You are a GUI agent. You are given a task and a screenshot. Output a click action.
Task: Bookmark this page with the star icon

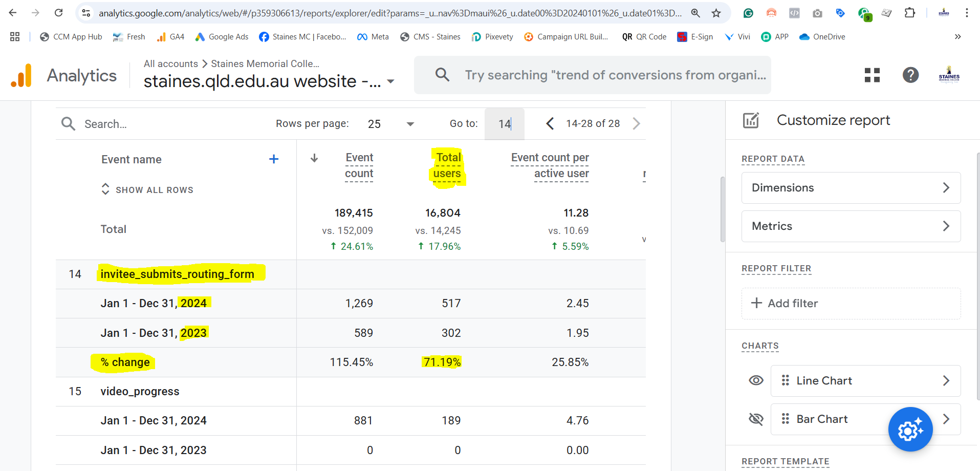716,13
